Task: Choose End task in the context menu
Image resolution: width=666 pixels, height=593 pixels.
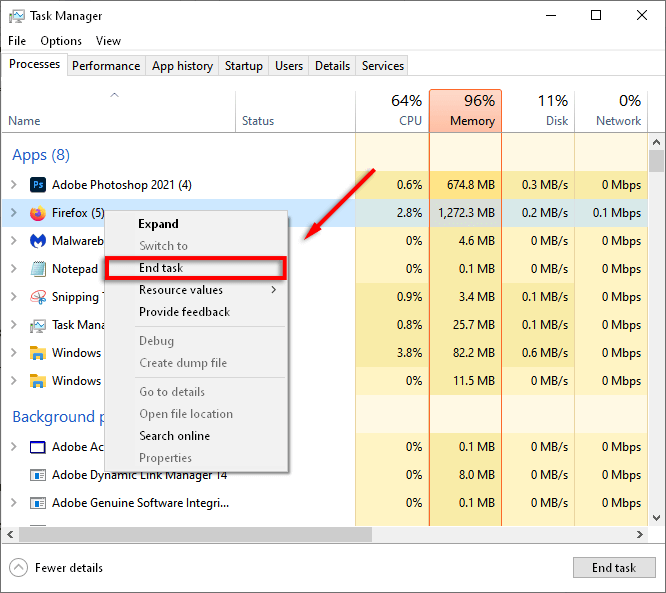Action: (x=196, y=268)
